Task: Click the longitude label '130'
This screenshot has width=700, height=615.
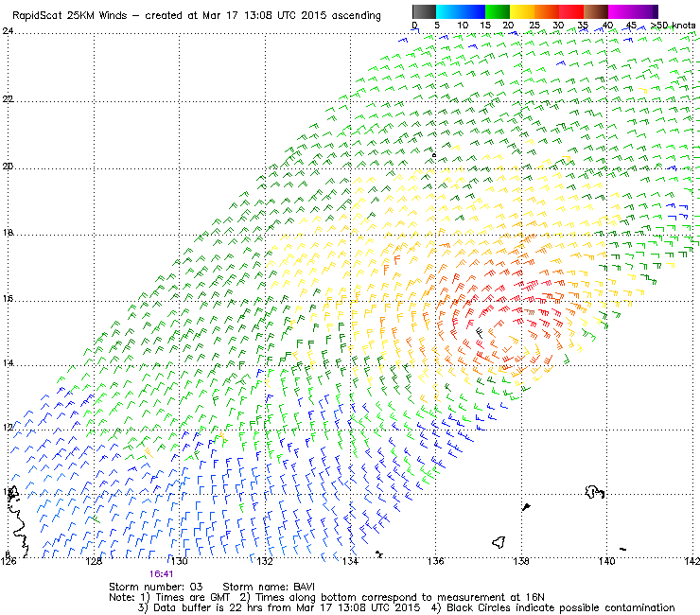Action: coord(180,561)
